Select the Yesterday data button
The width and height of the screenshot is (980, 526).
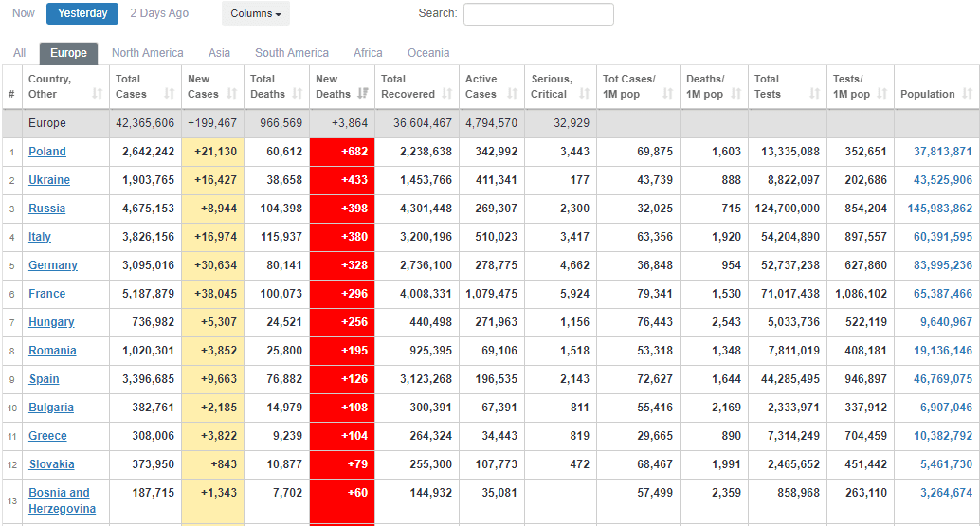coord(82,13)
